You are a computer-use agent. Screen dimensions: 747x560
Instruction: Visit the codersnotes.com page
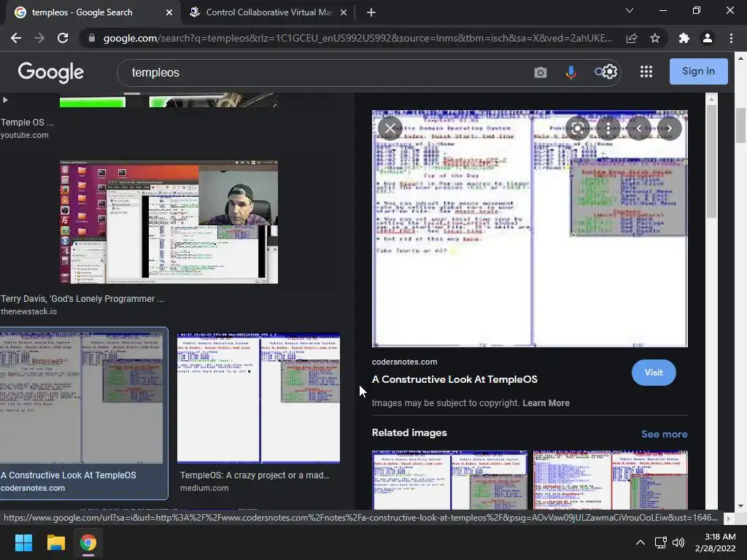(654, 373)
